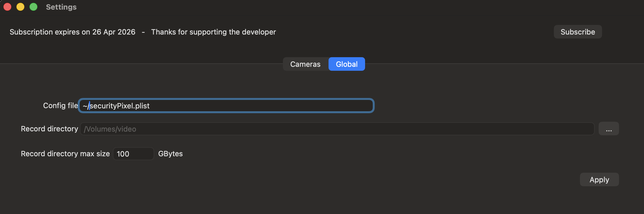This screenshot has height=214, width=644.
Task: Open the record directory browse (…) button
Action: (609, 129)
